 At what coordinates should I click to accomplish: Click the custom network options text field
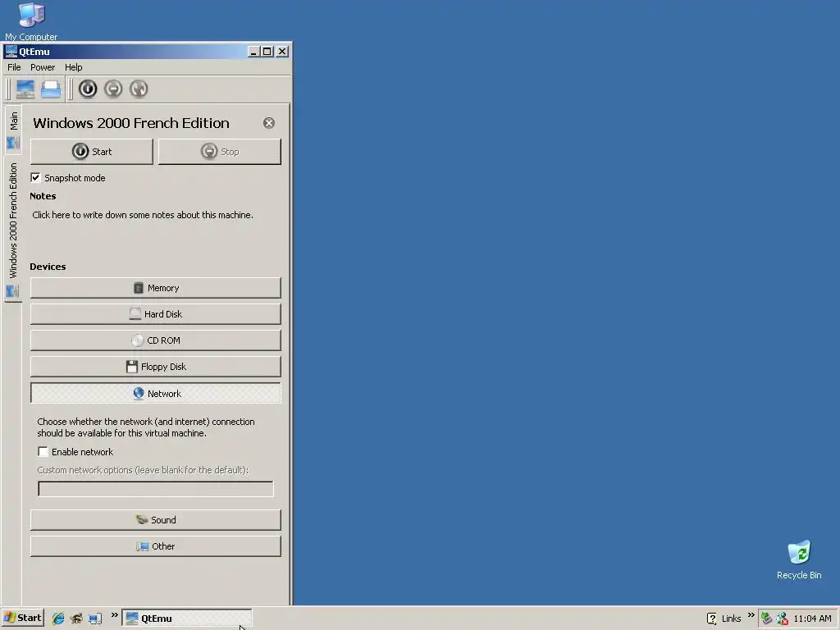pos(155,489)
